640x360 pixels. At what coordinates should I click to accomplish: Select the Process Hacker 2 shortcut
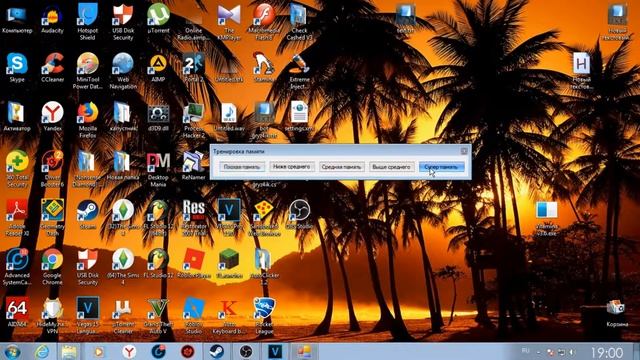coord(193,120)
